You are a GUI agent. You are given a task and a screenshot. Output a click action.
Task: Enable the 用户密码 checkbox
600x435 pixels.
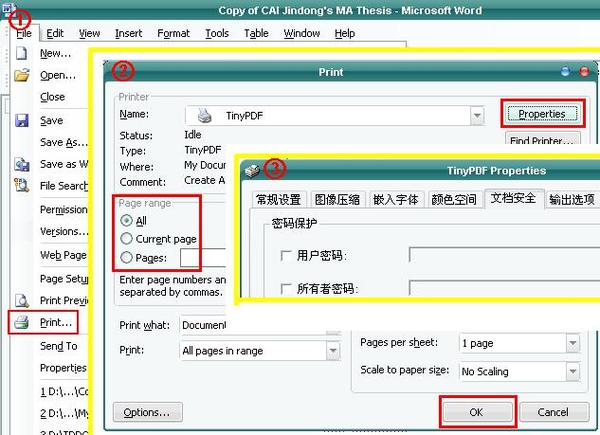(286, 256)
